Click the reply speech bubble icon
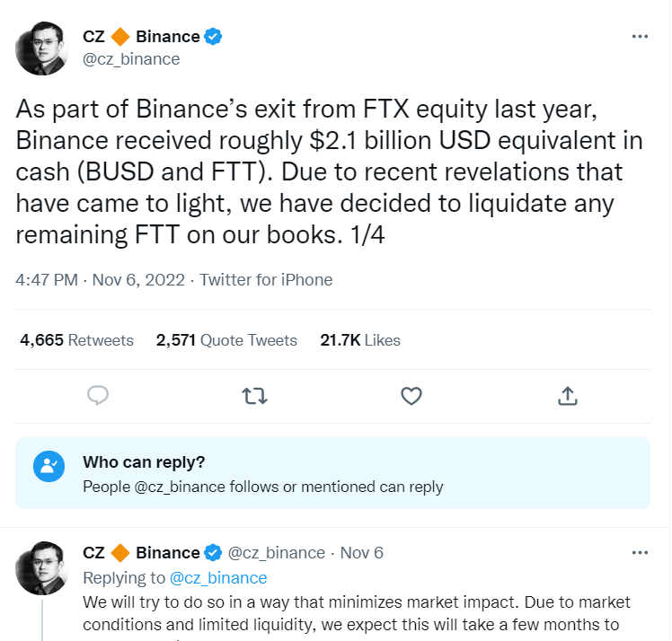Viewport: 672px width, 641px height. coord(98,396)
